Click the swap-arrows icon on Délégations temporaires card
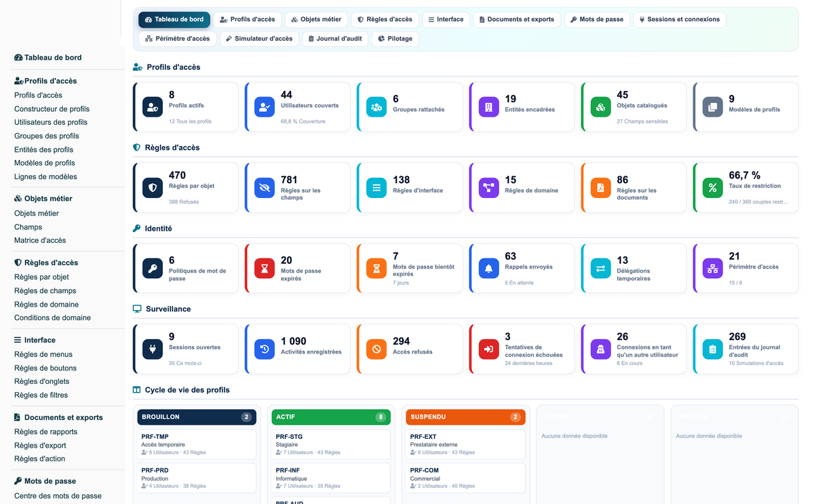The image size is (814, 504). pos(600,269)
